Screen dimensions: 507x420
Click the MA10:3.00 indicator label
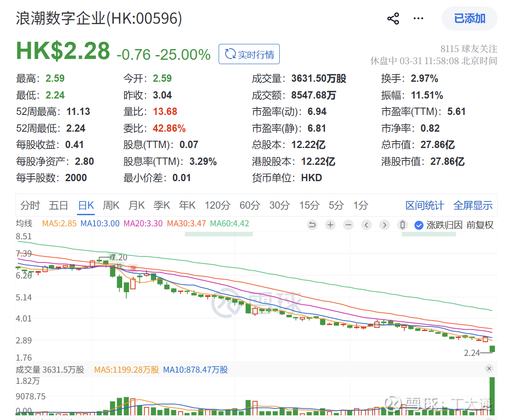[x=100, y=223]
